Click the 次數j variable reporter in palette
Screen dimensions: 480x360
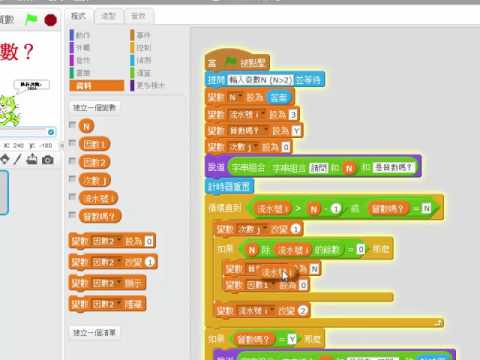(x=95, y=180)
